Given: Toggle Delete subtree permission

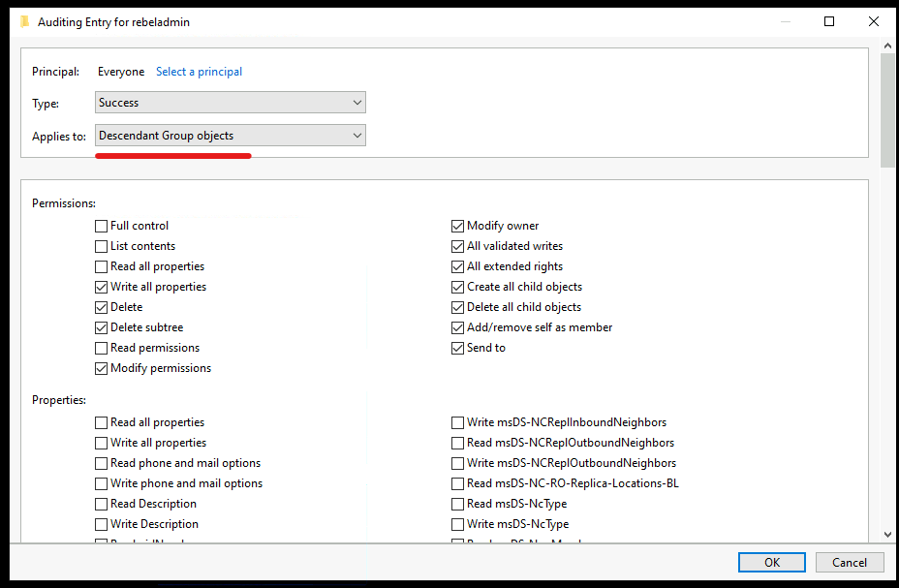Looking at the screenshot, I should click(x=101, y=327).
